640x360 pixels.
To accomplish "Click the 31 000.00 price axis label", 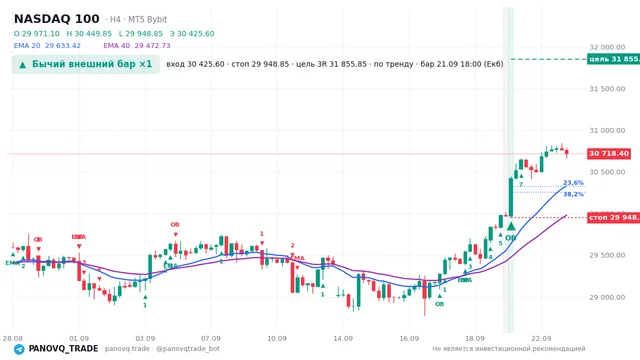I will [x=607, y=130].
